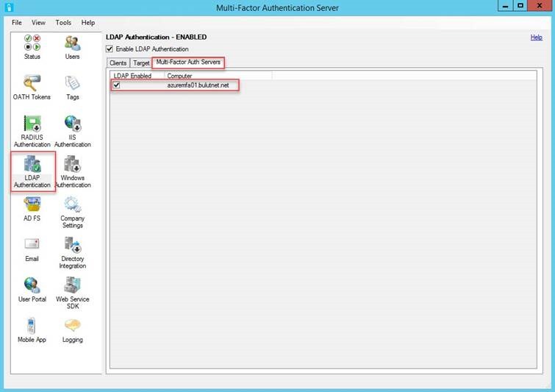The image size is (555, 392).
Task: Go to IIS Authentication
Action: tap(72, 131)
